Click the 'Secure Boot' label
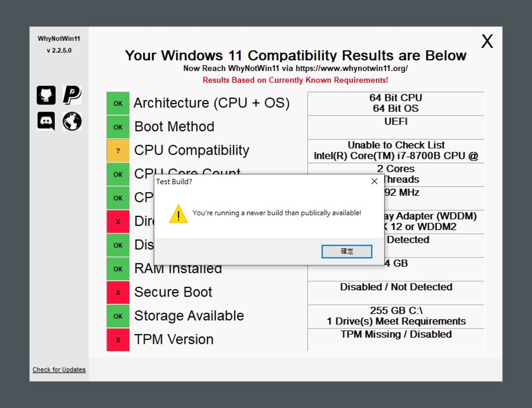This screenshot has height=408, width=532. click(173, 292)
